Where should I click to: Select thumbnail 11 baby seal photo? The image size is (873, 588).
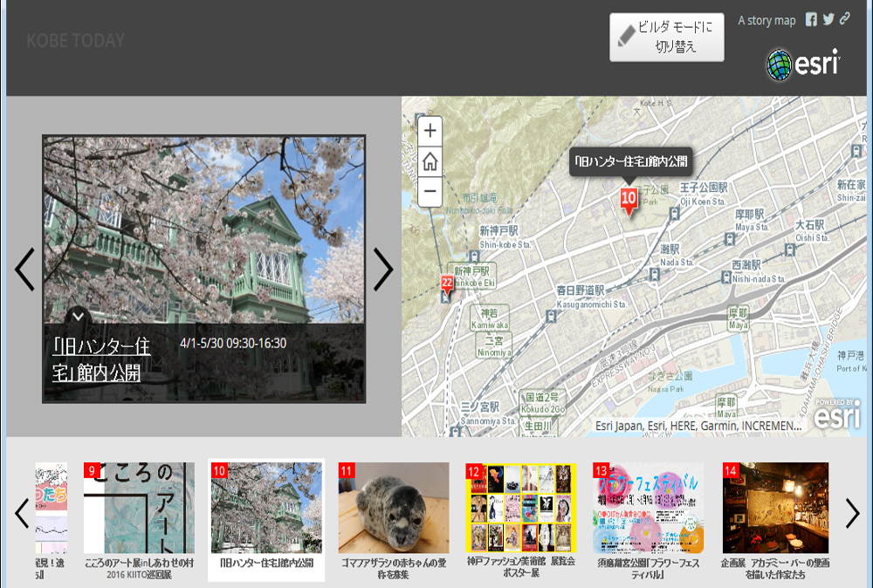394,508
